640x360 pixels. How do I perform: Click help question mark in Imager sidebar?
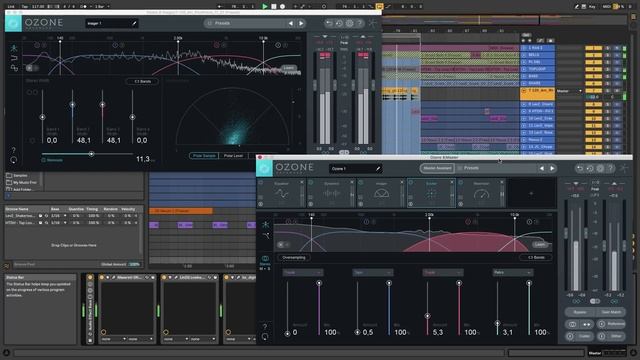pyautogui.click(x=13, y=150)
